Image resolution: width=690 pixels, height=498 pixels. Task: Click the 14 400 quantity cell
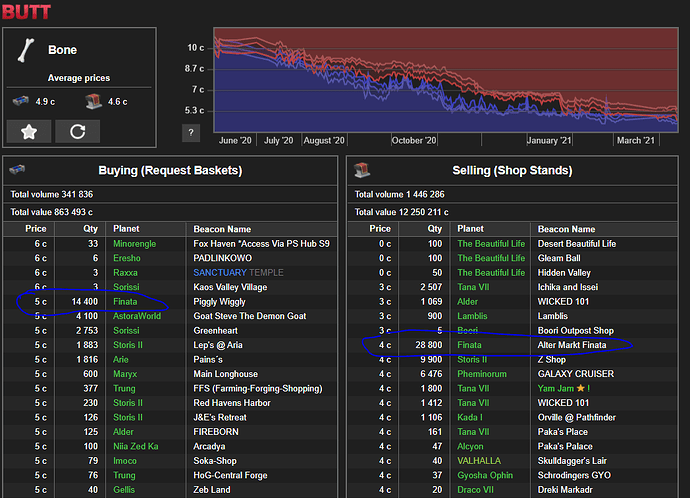84,302
